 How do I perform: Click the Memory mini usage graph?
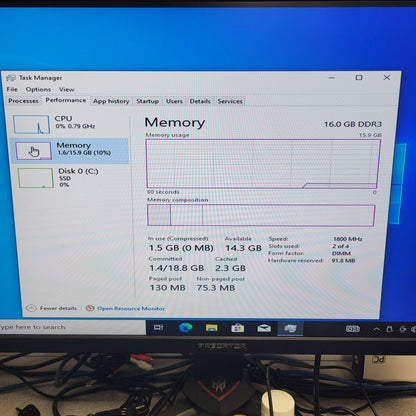tap(34, 151)
